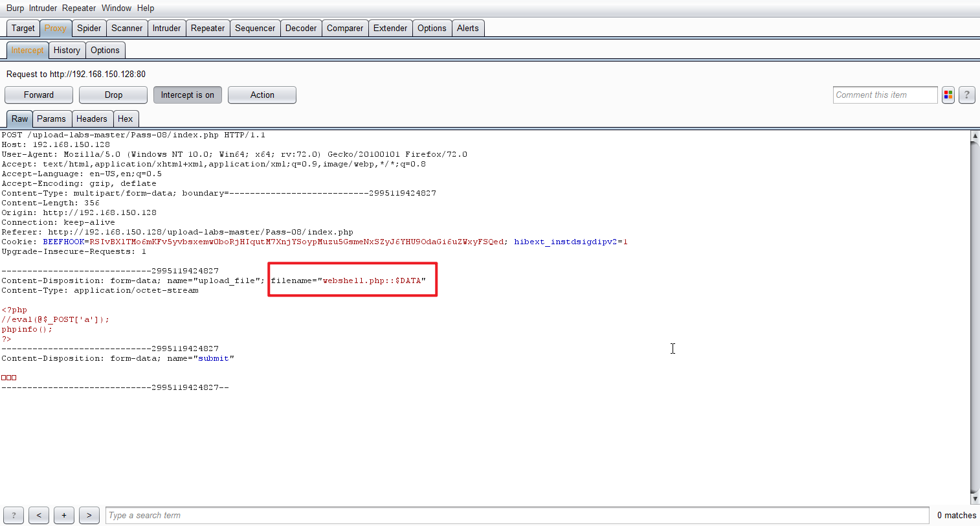The width and height of the screenshot is (980, 526).
Task: Click the submit form-data name value
Action: coord(214,358)
